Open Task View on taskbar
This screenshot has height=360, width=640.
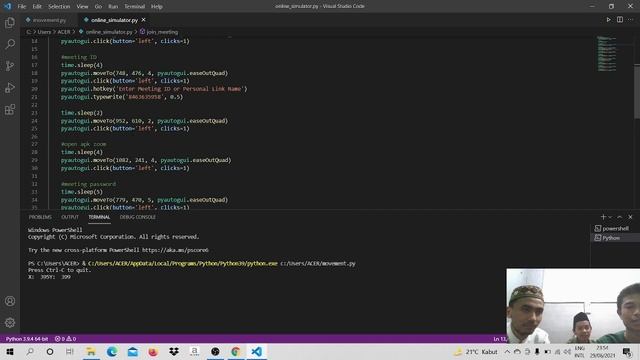click(x=70, y=351)
